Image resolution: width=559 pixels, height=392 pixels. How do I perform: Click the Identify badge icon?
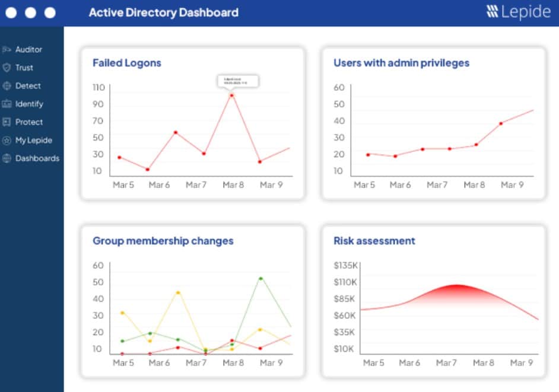click(7, 104)
